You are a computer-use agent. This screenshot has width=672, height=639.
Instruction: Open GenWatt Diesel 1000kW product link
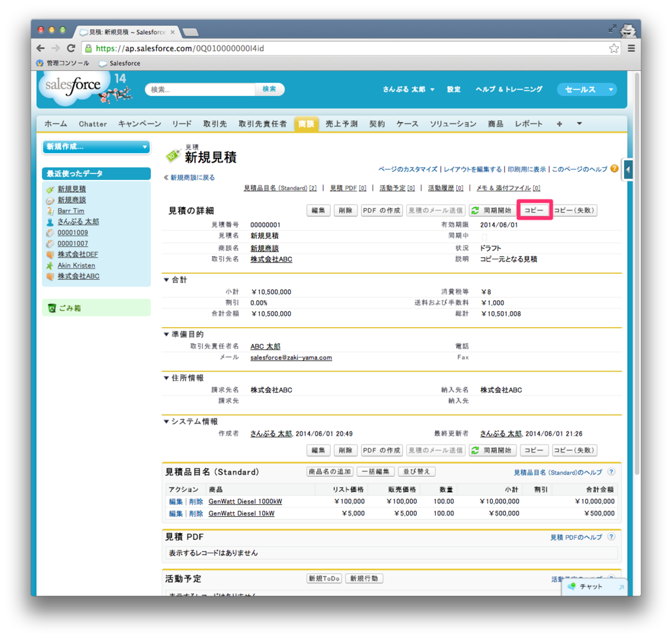(x=245, y=501)
